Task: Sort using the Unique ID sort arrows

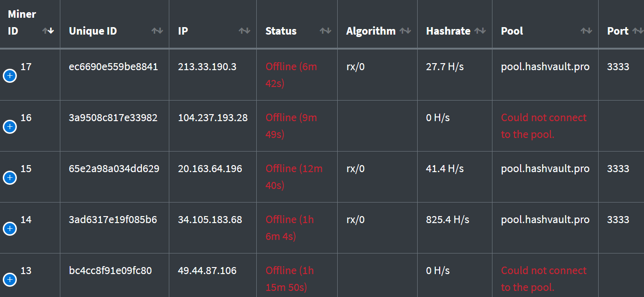Action: pos(158,31)
